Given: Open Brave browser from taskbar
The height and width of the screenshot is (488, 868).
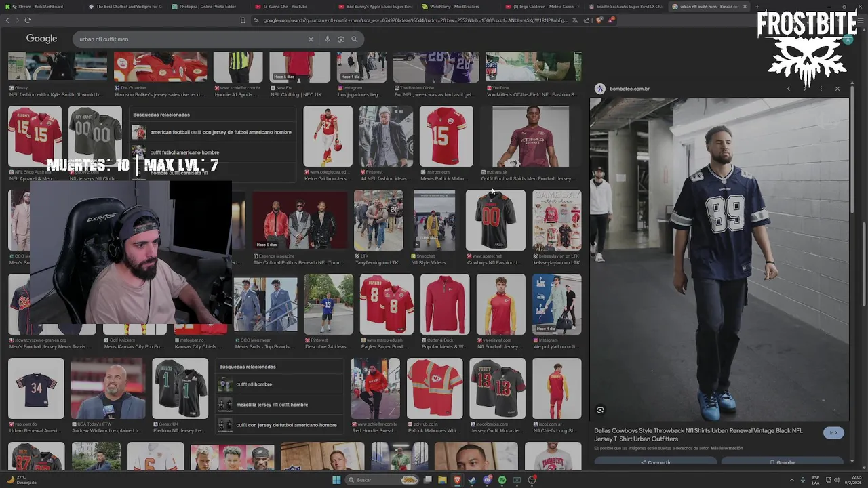Looking at the screenshot, I should coord(457,480).
